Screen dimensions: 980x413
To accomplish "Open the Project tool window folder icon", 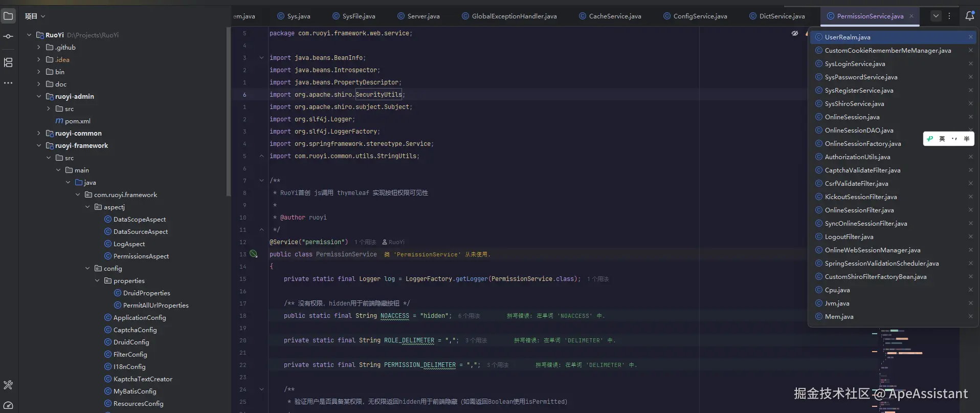I will click(x=8, y=16).
